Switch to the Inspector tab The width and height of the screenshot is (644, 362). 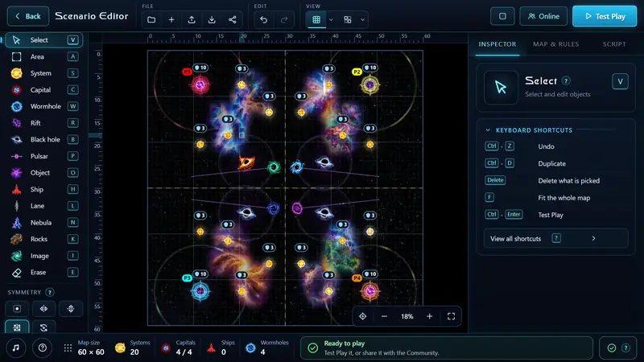[x=497, y=44]
